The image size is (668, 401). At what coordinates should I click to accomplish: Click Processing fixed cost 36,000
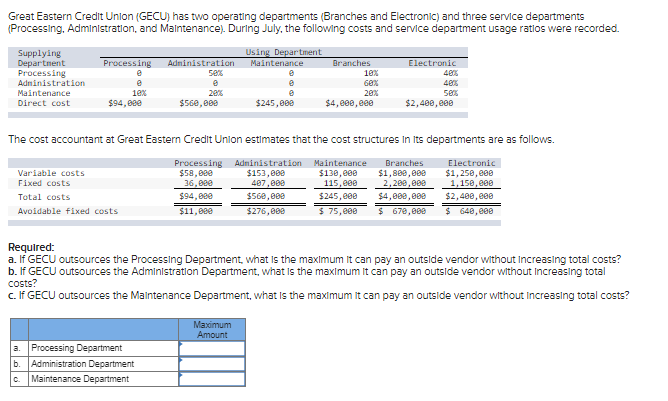click(198, 183)
